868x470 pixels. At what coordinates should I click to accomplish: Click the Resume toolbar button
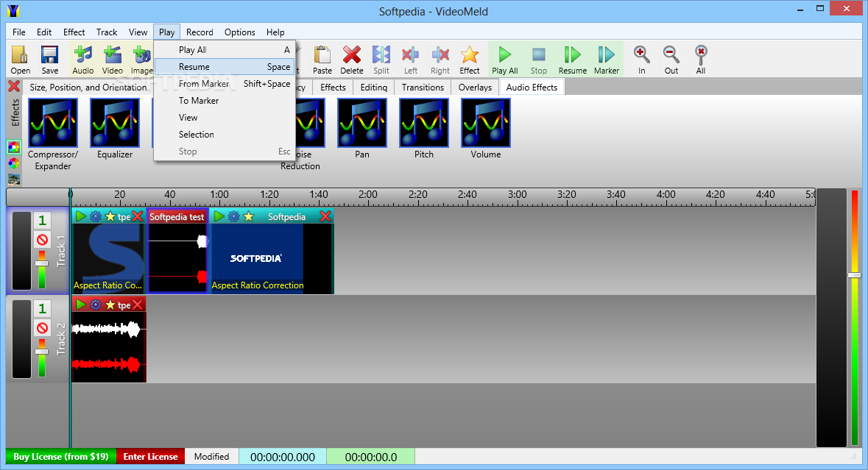point(572,60)
